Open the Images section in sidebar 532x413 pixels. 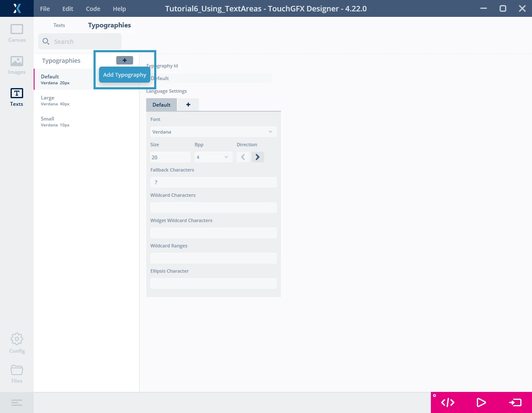(17, 65)
